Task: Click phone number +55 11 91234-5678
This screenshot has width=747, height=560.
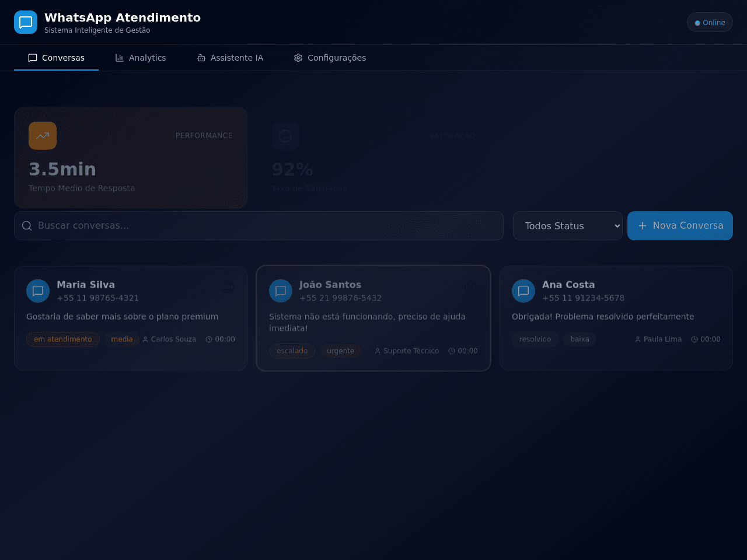Action: (584, 298)
